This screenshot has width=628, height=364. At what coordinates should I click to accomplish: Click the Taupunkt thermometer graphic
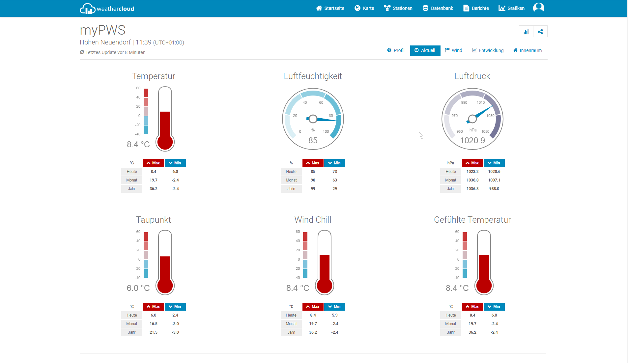click(x=165, y=262)
